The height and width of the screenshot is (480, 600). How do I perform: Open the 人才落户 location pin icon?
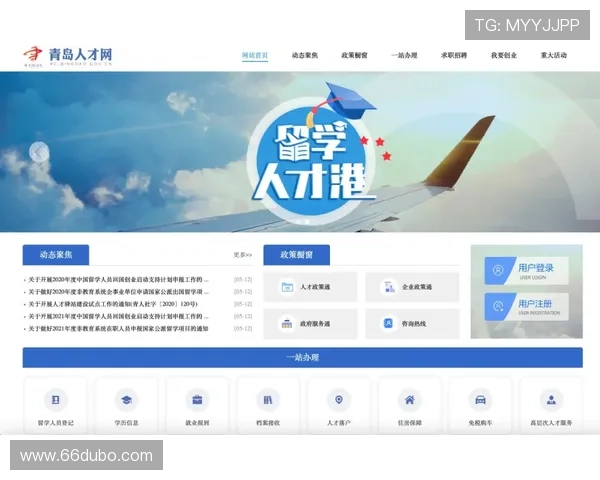coord(339,400)
